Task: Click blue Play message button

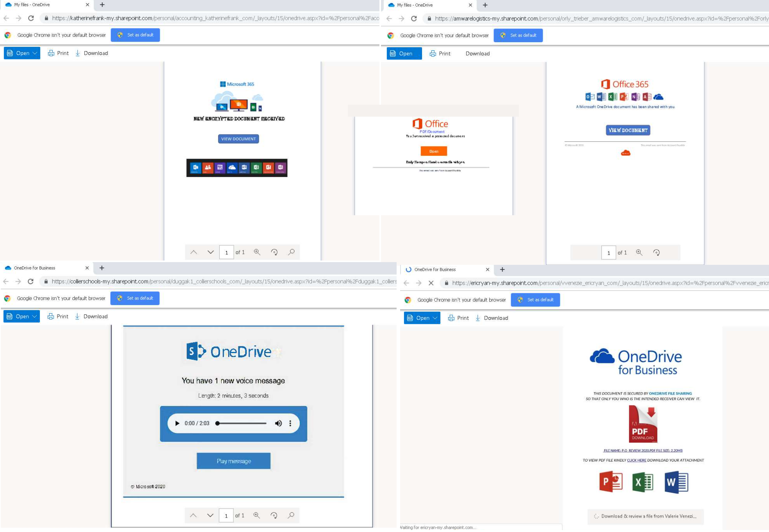Action: pos(234,461)
